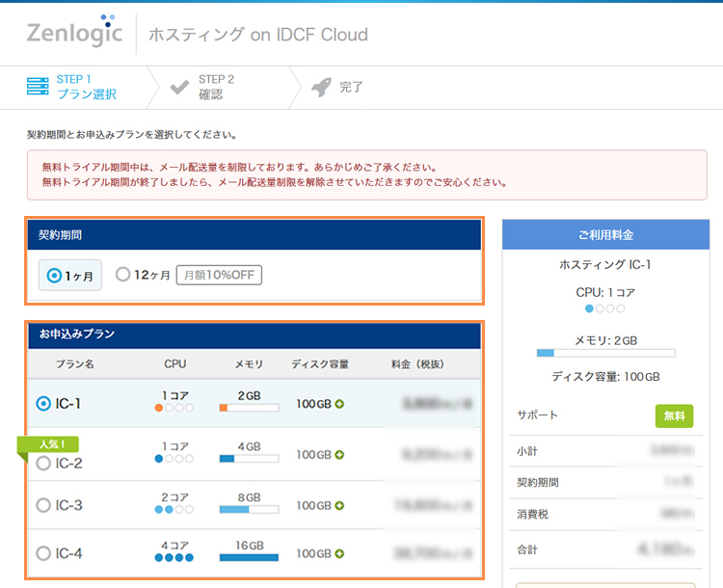723x588 pixels.
Task: Click the ディスク容量: 100GB sidebar text
Action: point(606,377)
